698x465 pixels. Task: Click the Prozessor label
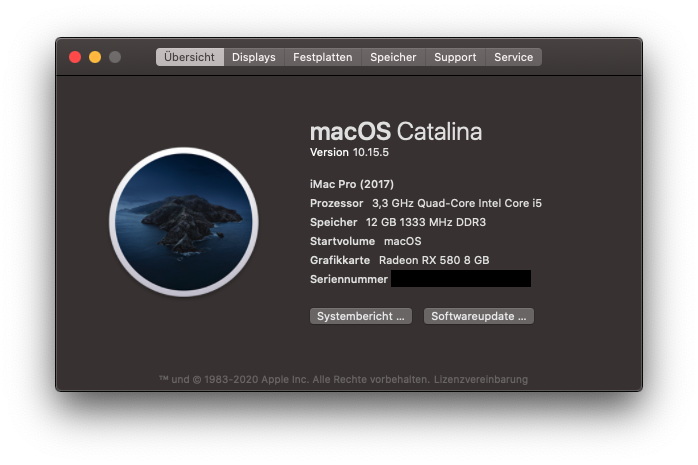(x=337, y=203)
